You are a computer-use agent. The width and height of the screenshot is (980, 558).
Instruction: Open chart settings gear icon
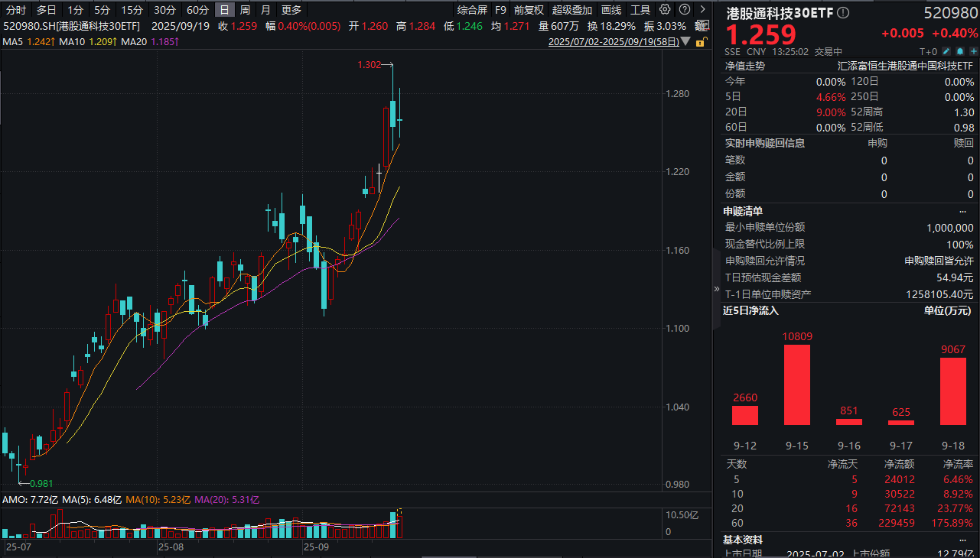pyautogui.click(x=664, y=10)
